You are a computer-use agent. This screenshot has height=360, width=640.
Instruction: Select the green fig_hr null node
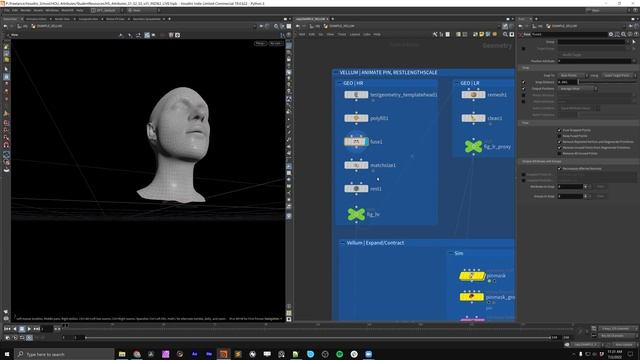pyautogui.click(x=356, y=214)
